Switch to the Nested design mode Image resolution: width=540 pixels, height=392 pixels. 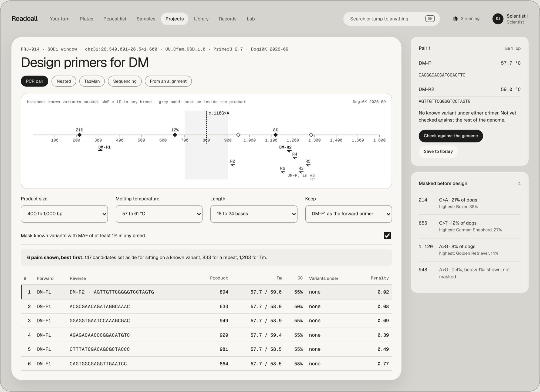click(64, 81)
